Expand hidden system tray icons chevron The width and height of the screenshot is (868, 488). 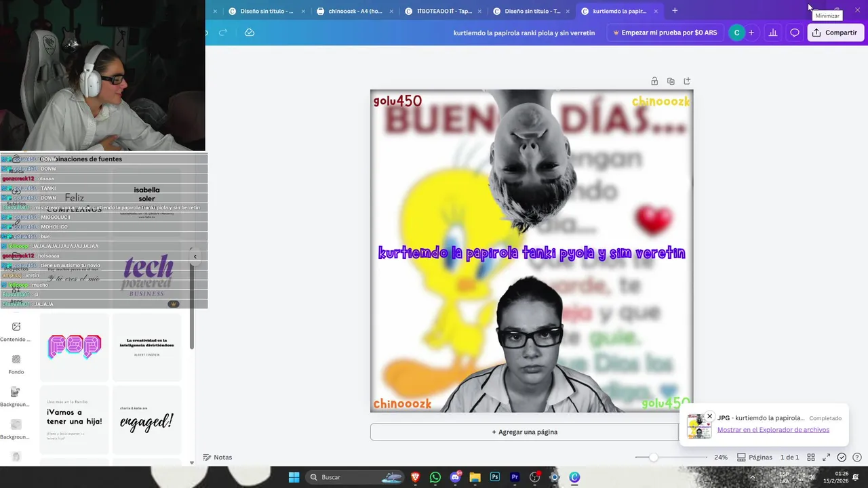(752, 477)
